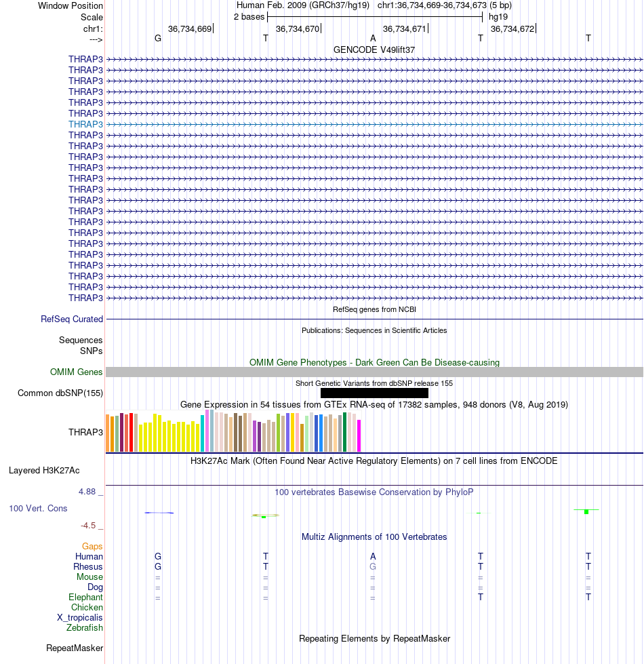
Task: Click position marker 36,734,670
Action: click(298, 28)
